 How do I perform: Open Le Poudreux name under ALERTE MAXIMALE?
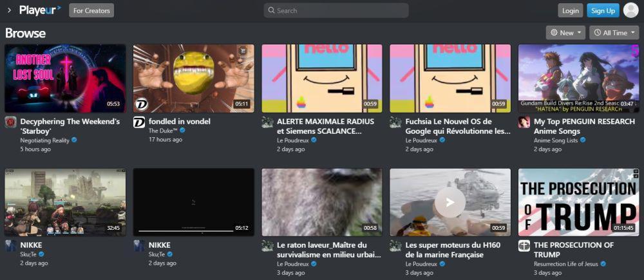click(x=293, y=140)
